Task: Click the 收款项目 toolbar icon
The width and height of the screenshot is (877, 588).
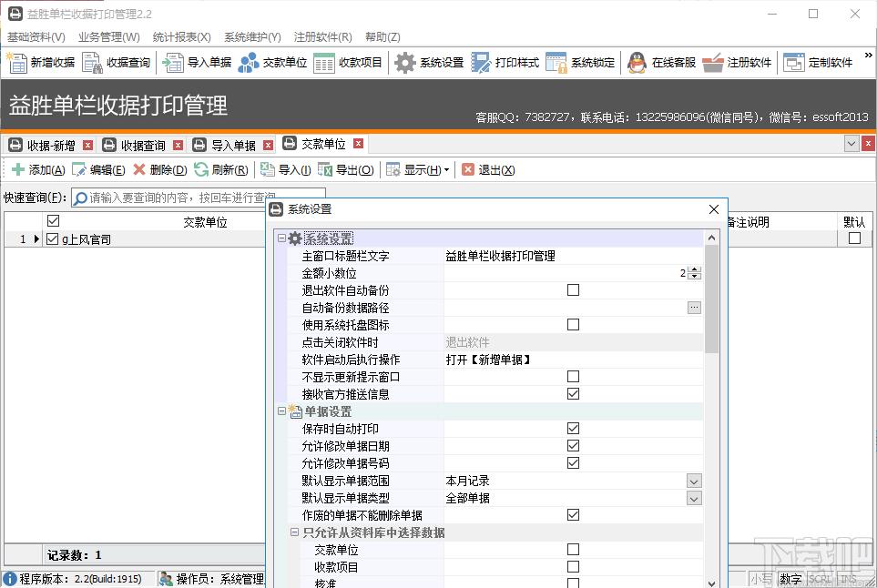Action: click(x=324, y=62)
